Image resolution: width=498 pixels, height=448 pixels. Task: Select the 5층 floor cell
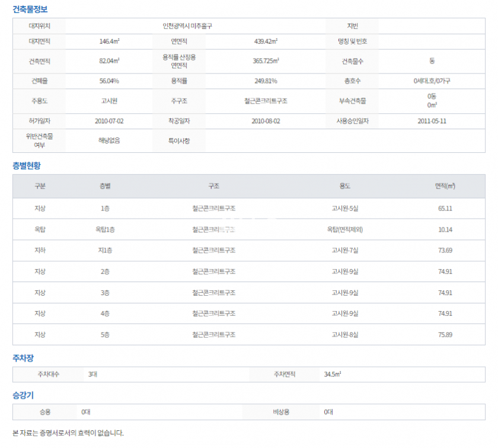105,335
